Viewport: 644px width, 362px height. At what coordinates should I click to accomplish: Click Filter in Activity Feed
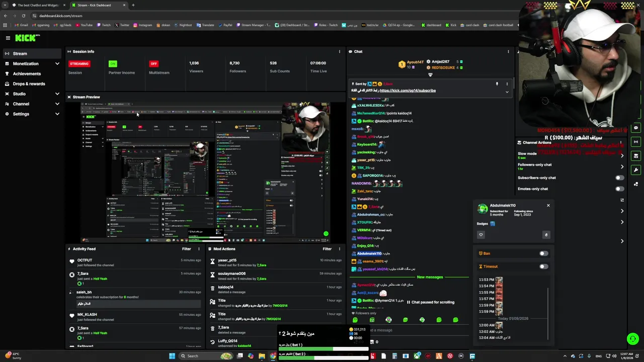(186, 249)
